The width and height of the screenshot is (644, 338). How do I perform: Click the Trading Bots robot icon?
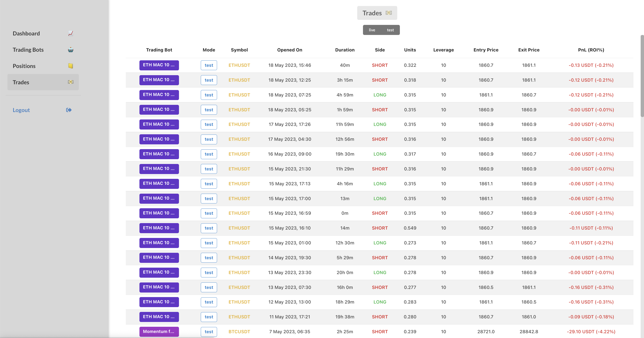[70, 50]
